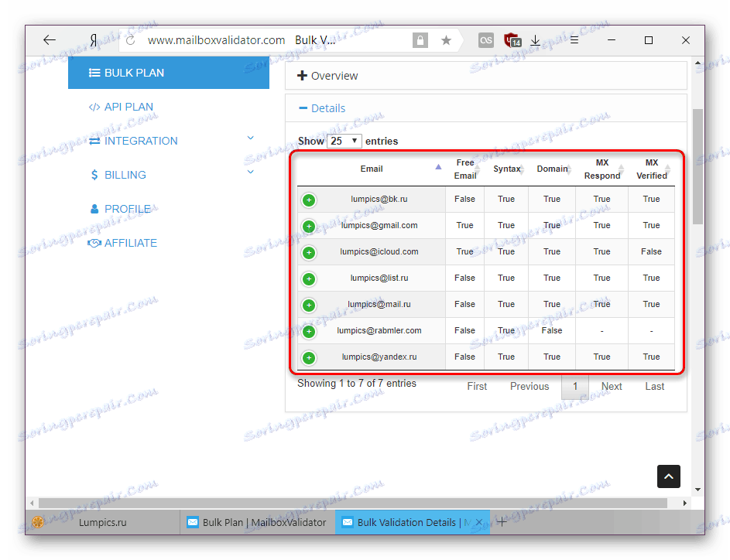This screenshot has height=560, width=730.
Task: Go to the First pagination page
Action: tap(477, 387)
